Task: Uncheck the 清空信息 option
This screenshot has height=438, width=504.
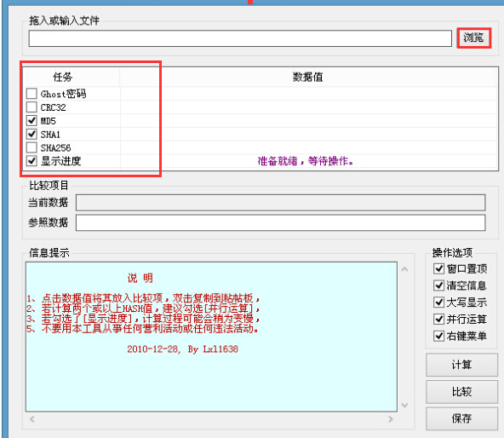Action: pos(438,285)
